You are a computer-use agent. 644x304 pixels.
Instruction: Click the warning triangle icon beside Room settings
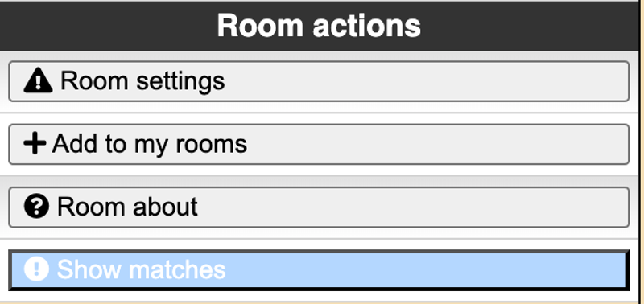[38, 81]
